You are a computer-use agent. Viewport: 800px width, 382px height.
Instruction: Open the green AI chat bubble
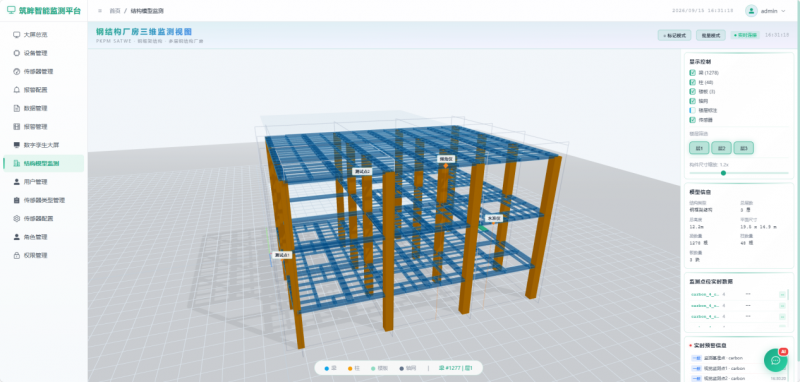[776, 360]
